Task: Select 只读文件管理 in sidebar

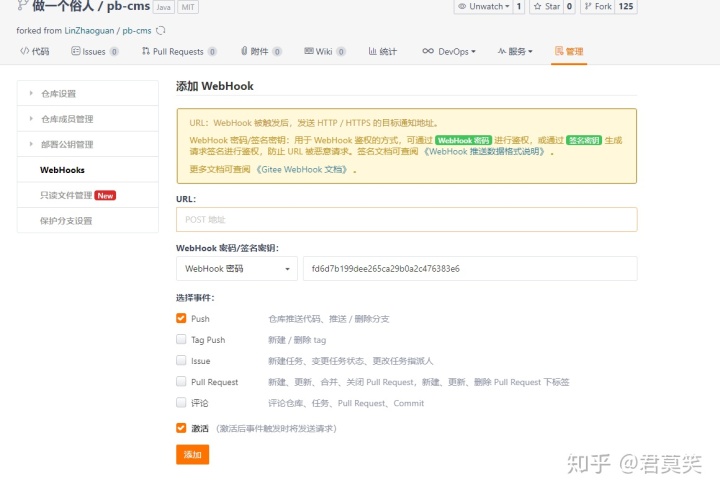Action: click(88, 196)
